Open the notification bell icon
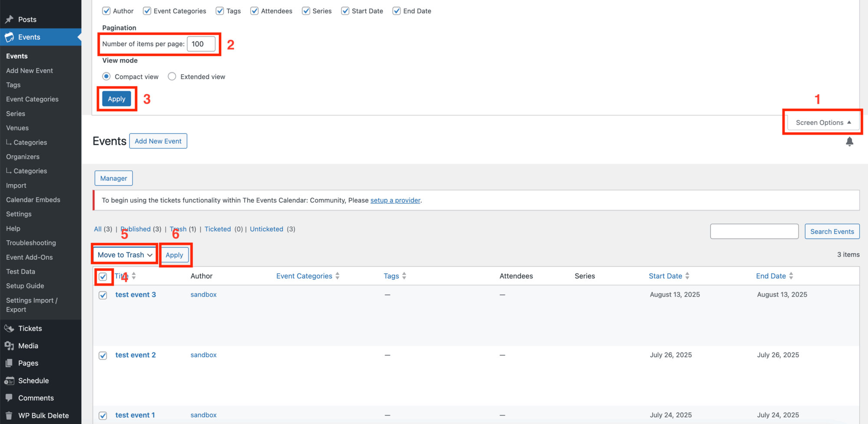The width and height of the screenshot is (868, 424). [x=850, y=141]
